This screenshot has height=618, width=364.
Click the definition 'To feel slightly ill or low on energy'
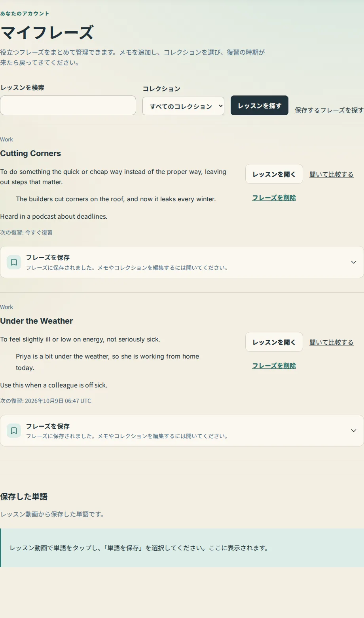point(80,339)
